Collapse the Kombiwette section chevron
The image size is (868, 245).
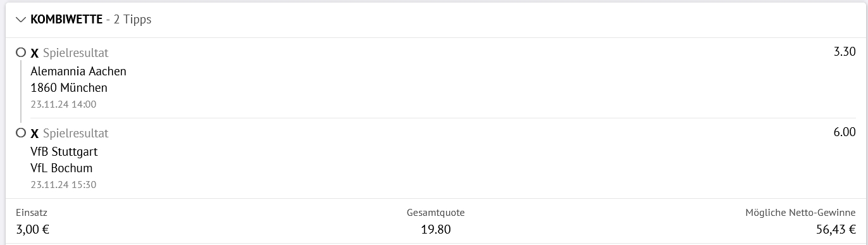(x=21, y=20)
